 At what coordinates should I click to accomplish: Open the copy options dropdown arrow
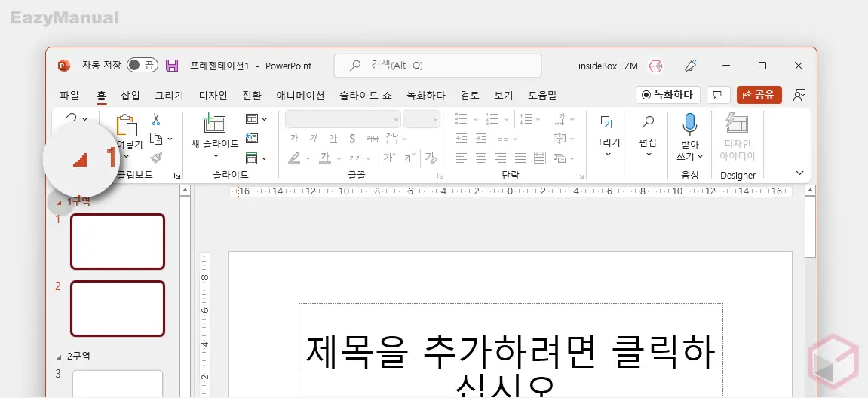click(x=170, y=139)
